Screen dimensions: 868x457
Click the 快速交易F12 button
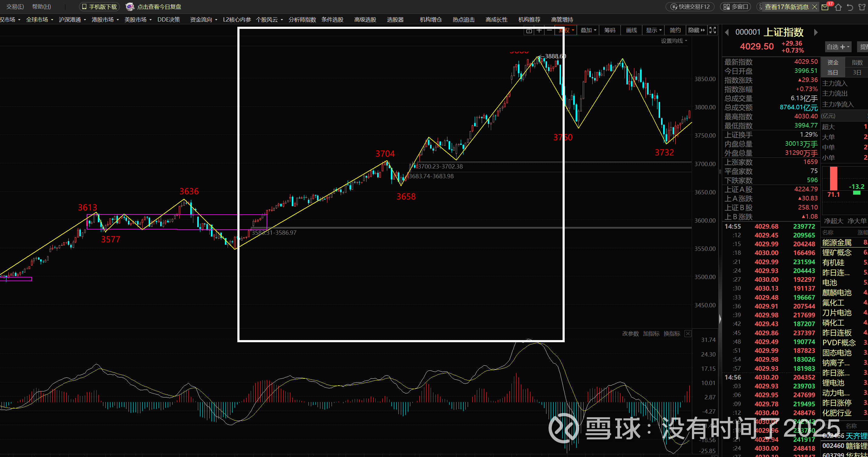[x=690, y=7]
